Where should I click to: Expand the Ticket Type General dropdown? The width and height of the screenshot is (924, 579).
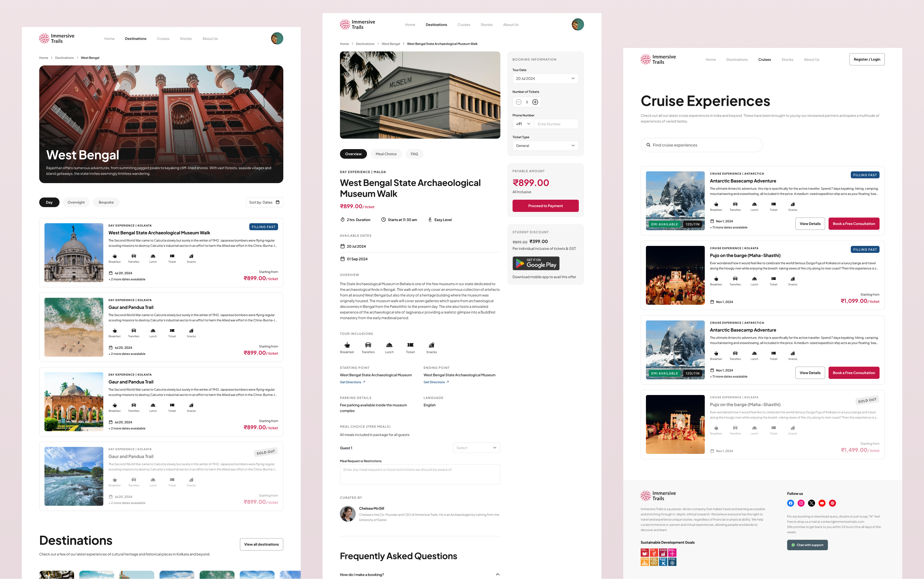[x=545, y=146]
